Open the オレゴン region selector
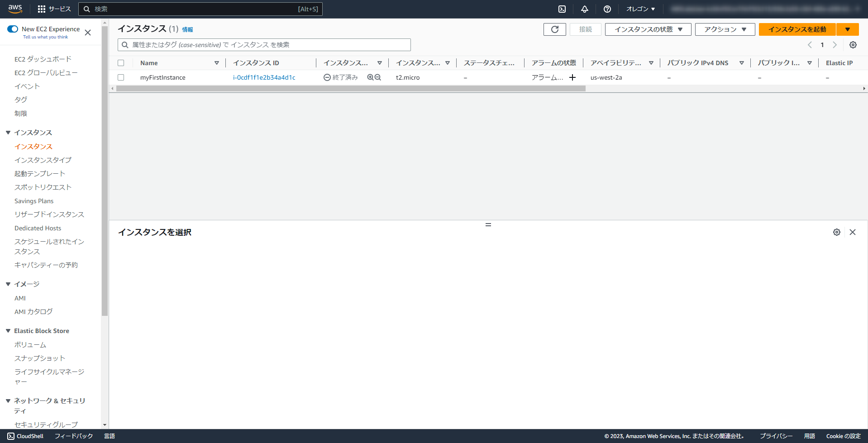 click(640, 9)
